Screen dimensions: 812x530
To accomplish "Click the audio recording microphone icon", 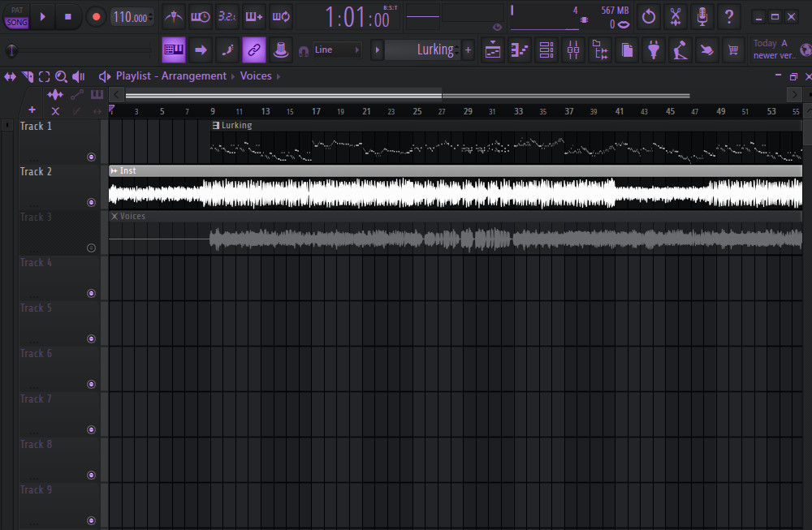I will [702, 16].
